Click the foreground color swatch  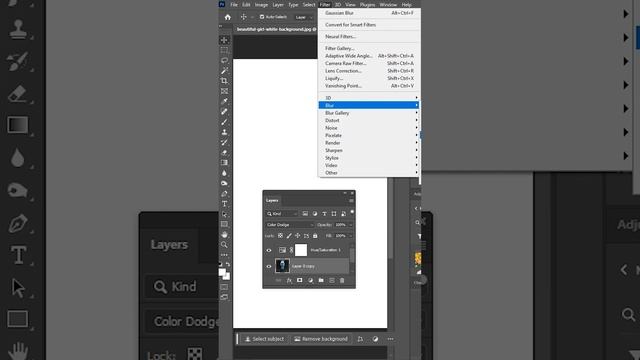coord(222,272)
